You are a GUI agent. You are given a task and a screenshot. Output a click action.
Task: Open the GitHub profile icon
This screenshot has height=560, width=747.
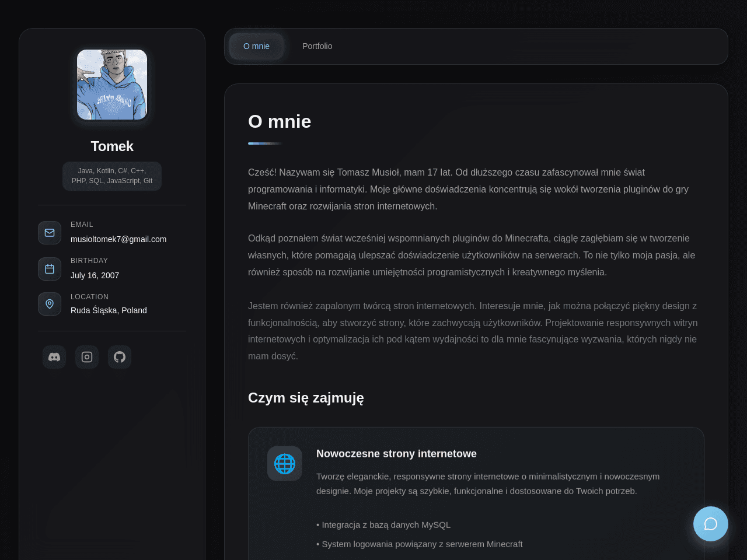120,357
